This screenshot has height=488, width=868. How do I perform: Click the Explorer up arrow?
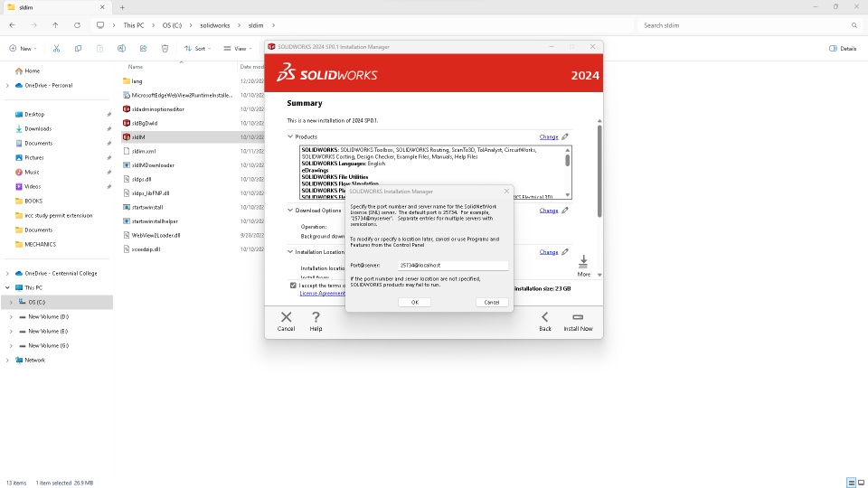(55, 25)
